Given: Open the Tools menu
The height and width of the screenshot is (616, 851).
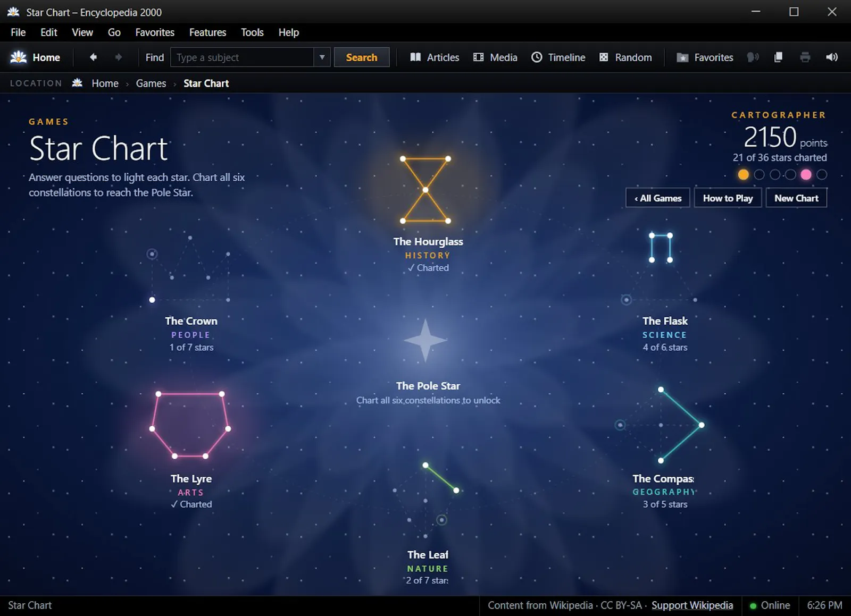Looking at the screenshot, I should pyautogui.click(x=252, y=32).
